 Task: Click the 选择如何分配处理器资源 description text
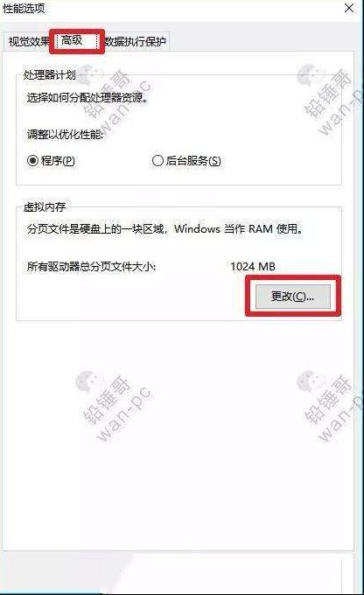tap(87, 98)
